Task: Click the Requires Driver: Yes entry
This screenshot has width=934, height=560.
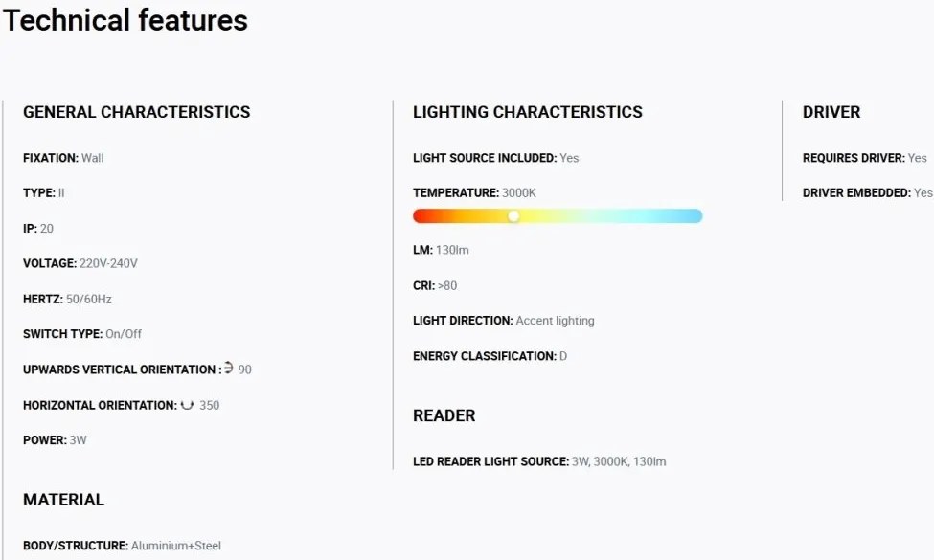Action: click(865, 158)
